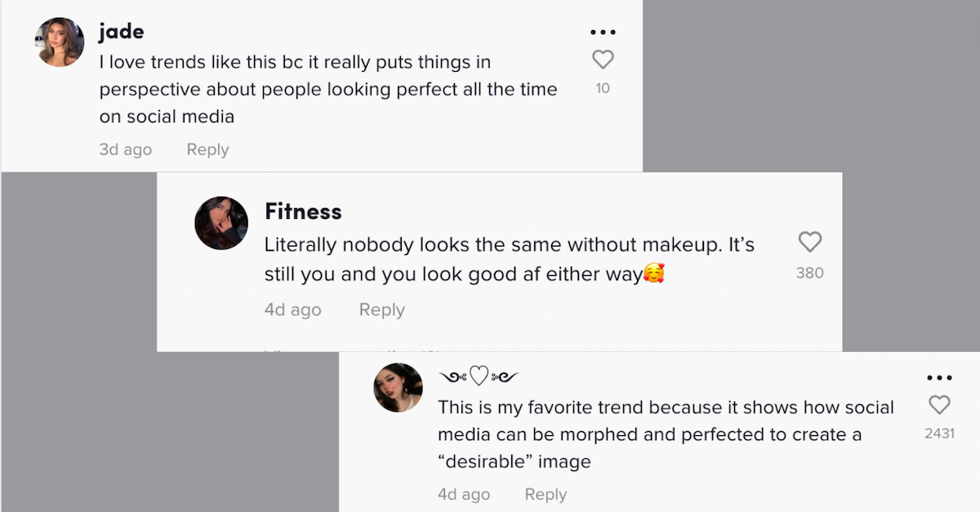Screen dimensions: 980x512
Task: Reply to jade's comment
Action: tap(207, 149)
